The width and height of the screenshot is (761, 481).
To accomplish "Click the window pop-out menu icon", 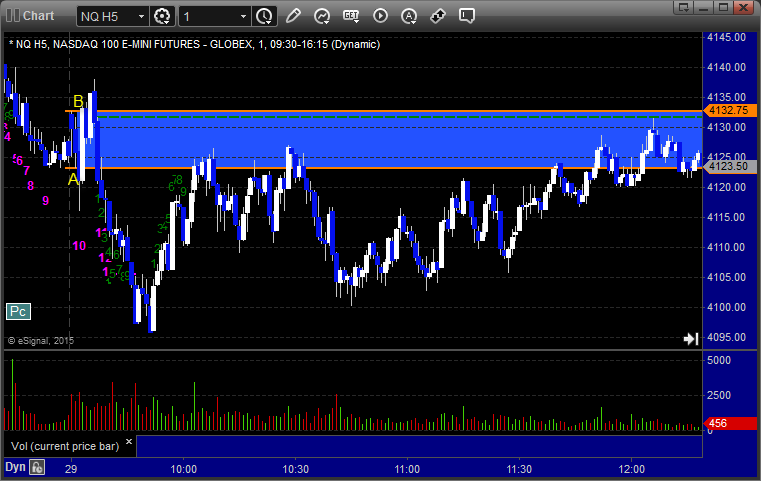I will (684, 7).
